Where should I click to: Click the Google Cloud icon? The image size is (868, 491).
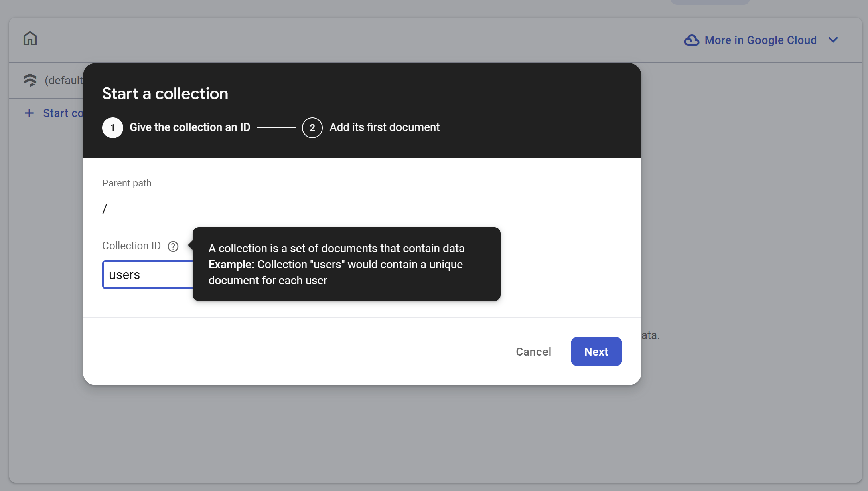(692, 40)
